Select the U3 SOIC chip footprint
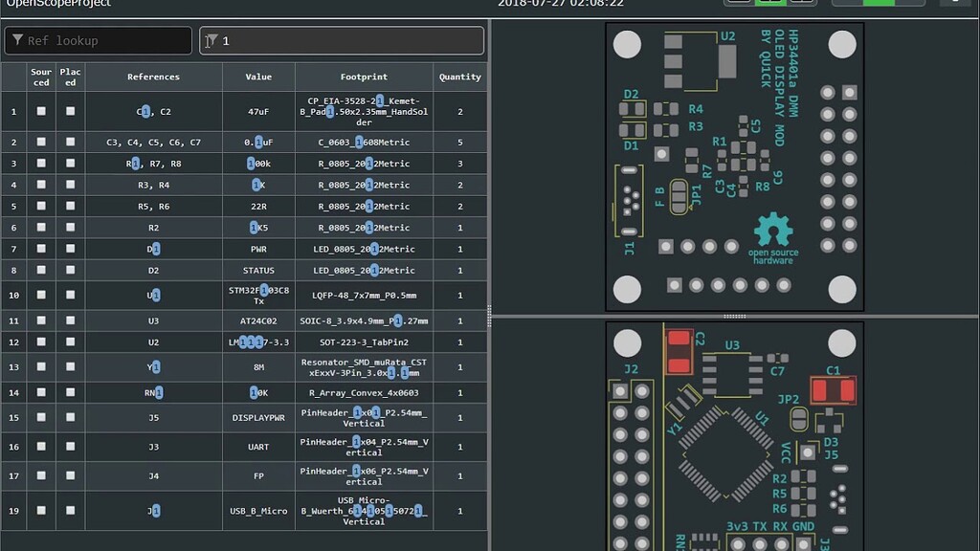980x551 pixels. [x=732, y=375]
